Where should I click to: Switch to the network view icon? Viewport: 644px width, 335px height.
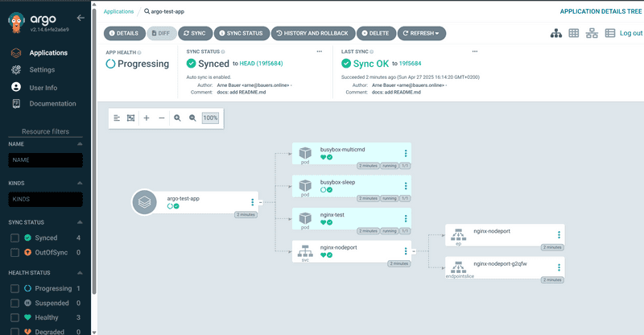point(592,33)
